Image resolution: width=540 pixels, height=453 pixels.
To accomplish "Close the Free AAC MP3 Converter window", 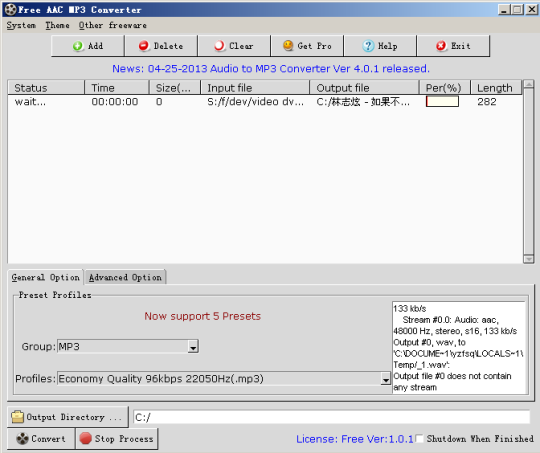I will tap(531, 9).
